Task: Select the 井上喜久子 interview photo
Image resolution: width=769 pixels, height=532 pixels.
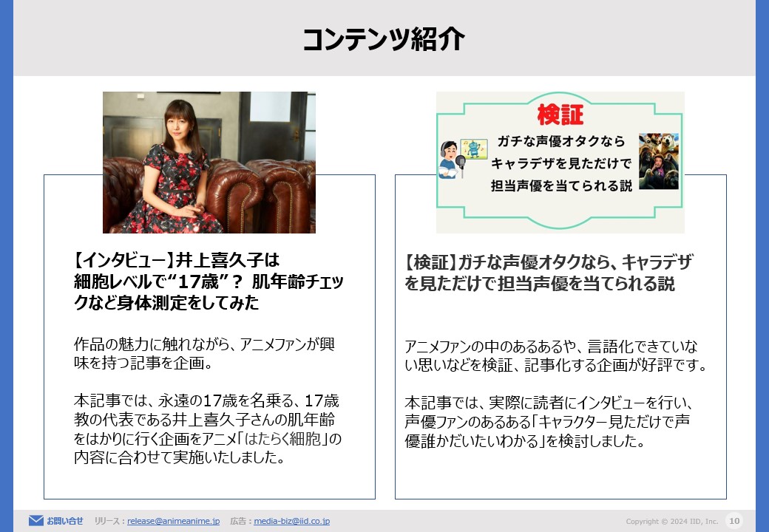Action: (x=209, y=163)
